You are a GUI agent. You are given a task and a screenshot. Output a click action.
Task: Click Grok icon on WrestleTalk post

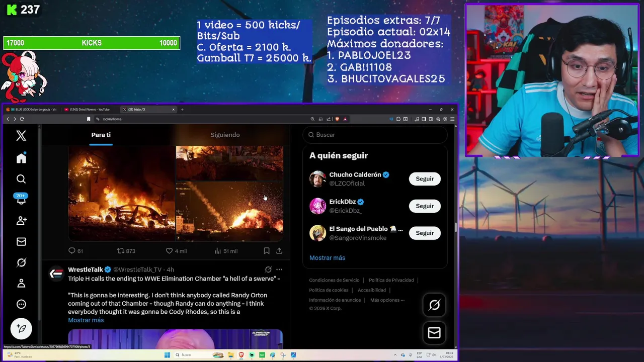pos(268,269)
